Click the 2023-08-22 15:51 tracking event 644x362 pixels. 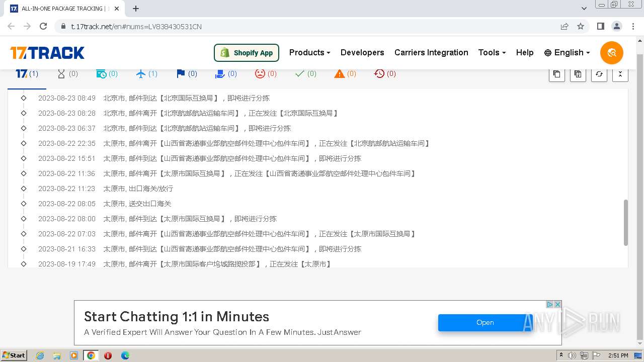coord(200,158)
